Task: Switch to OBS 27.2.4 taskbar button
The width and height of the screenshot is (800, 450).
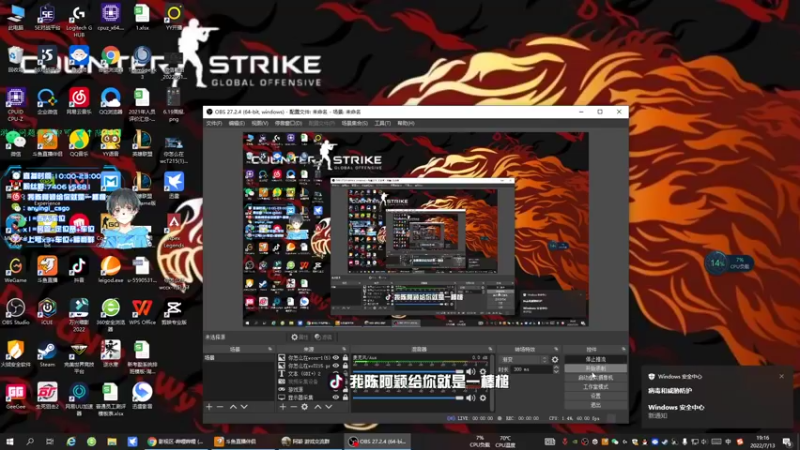Action: coord(378,441)
